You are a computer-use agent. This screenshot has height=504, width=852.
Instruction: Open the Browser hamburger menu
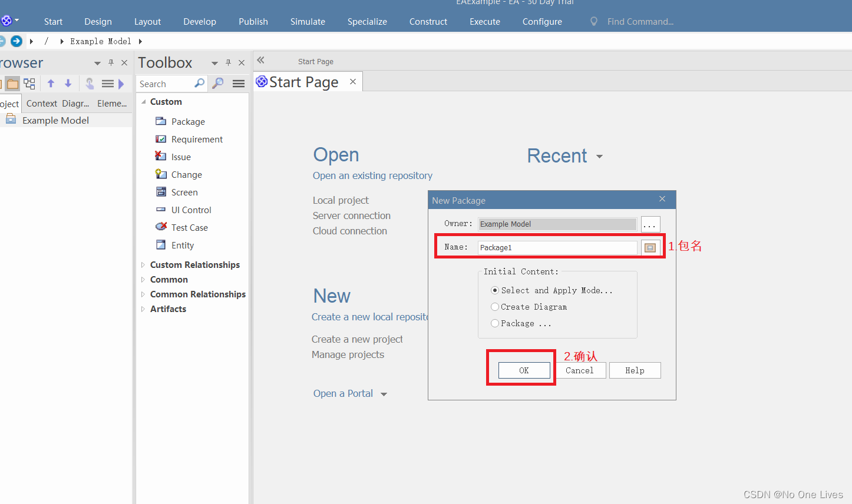pyautogui.click(x=108, y=84)
